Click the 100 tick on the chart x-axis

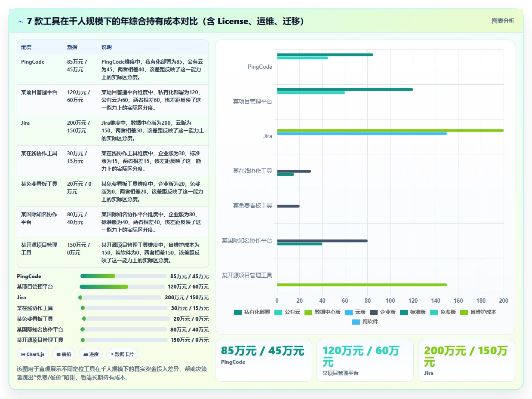[x=390, y=301]
